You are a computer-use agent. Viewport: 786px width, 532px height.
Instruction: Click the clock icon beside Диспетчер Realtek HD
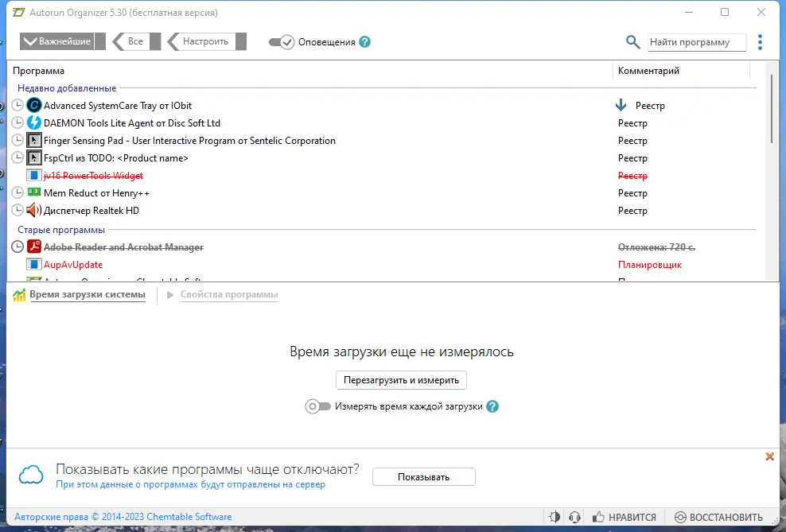tap(18, 211)
